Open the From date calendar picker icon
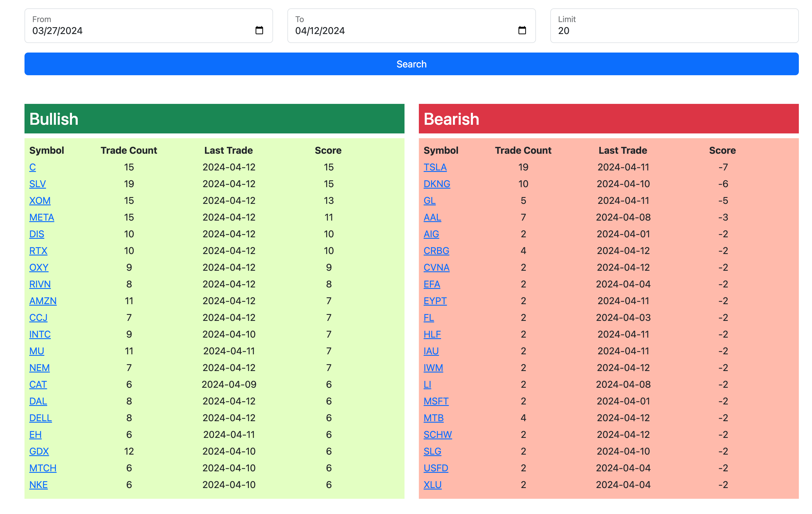The height and width of the screenshot is (514, 812). [x=259, y=31]
